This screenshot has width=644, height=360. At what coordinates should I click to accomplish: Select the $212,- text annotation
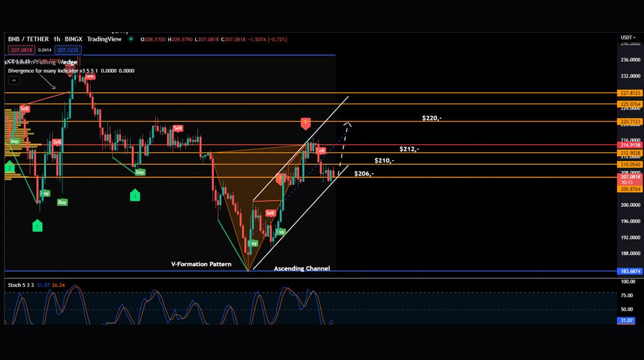point(409,149)
